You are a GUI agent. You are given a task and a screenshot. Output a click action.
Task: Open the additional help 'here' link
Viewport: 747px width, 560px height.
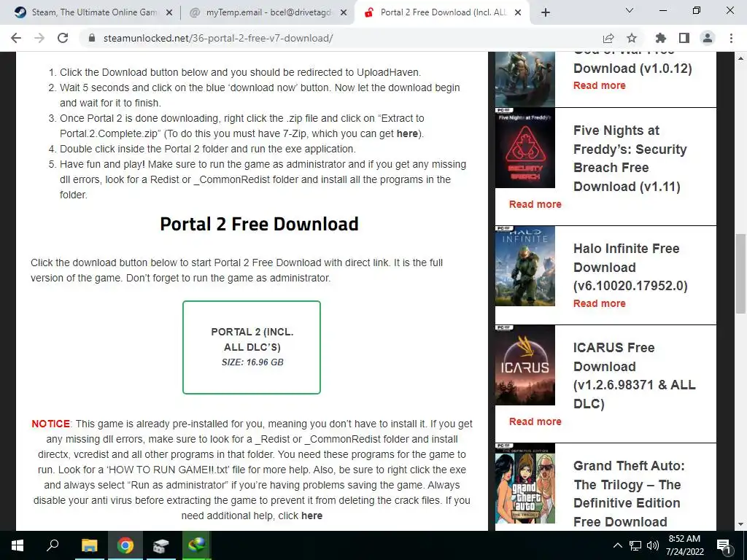[311, 516]
